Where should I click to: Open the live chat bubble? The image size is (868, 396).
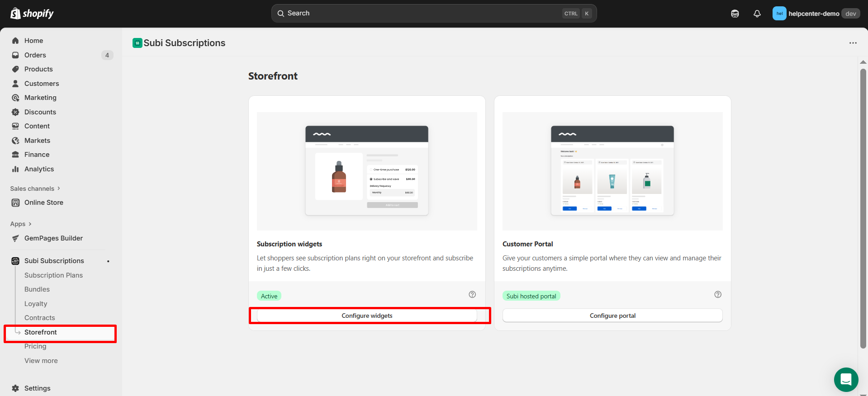tap(846, 379)
